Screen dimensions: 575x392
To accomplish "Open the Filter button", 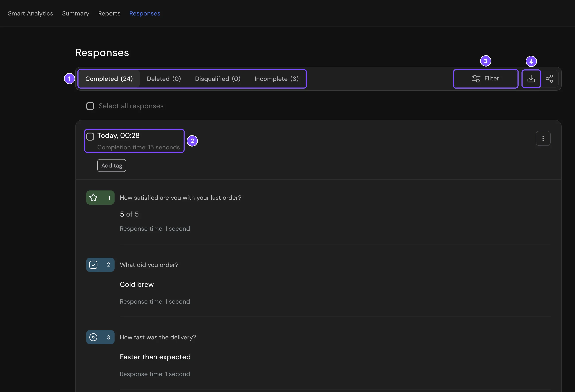I will (x=485, y=79).
